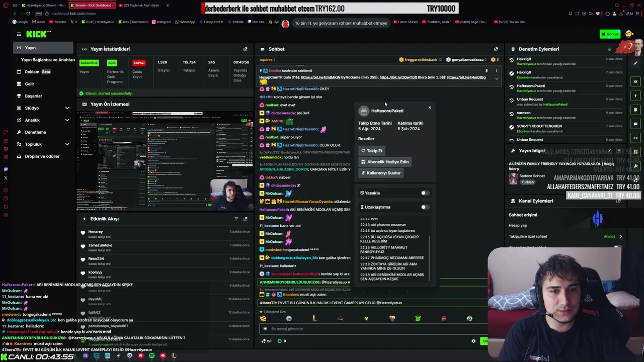Image resolution: width=644 pixels, height=362 pixels.
Task: Go to the Gelir page
Action: coord(43,84)
